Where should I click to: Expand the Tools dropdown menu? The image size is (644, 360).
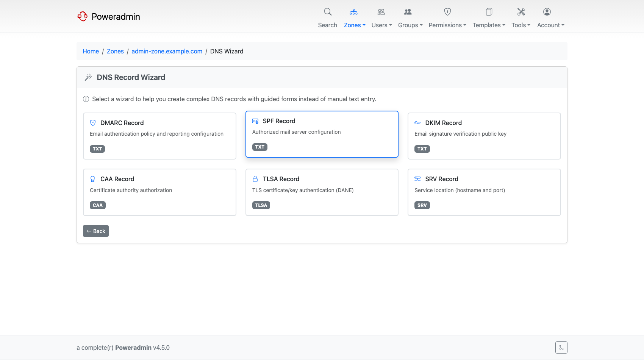pyautogui.click(x=521, y=25)
